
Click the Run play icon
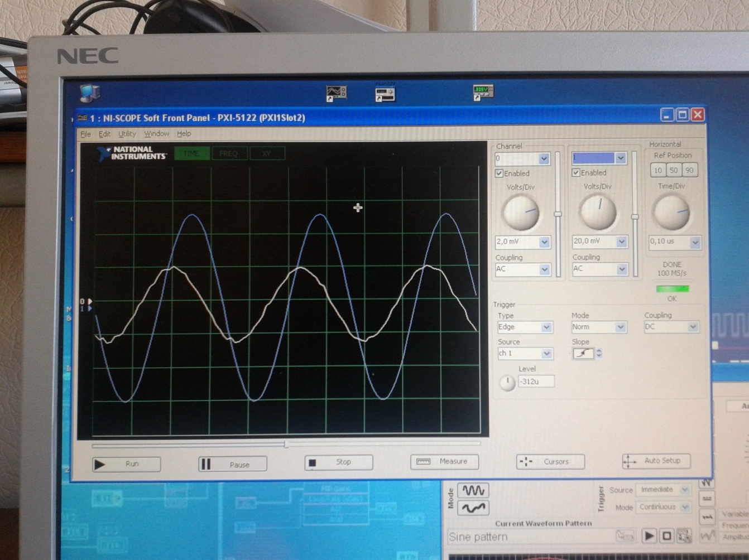tap(100, 464)
